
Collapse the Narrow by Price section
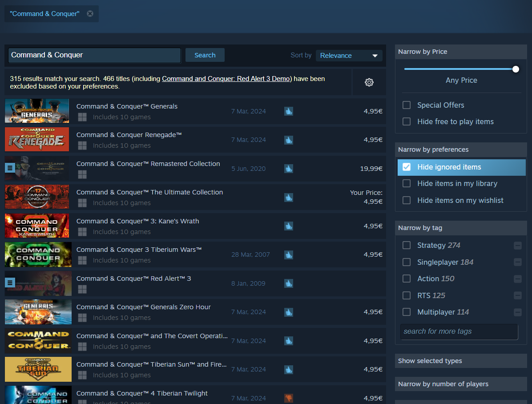[x=461, y=52]
